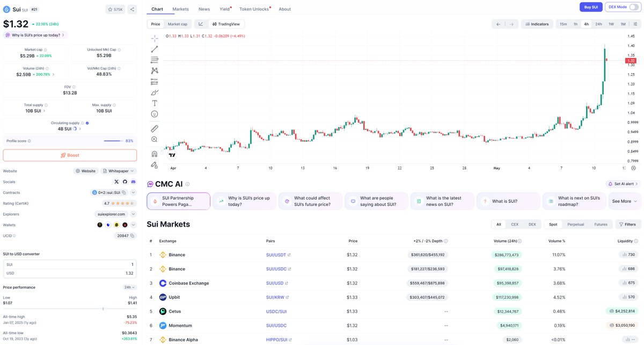Toggle the magnet snap mode
Screen dimensions: 644x345
coord(155,154)
